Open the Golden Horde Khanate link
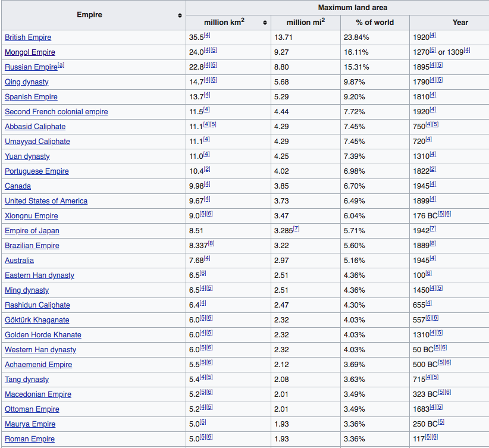This screenshot has width=489, height=448. coord(43,335)
